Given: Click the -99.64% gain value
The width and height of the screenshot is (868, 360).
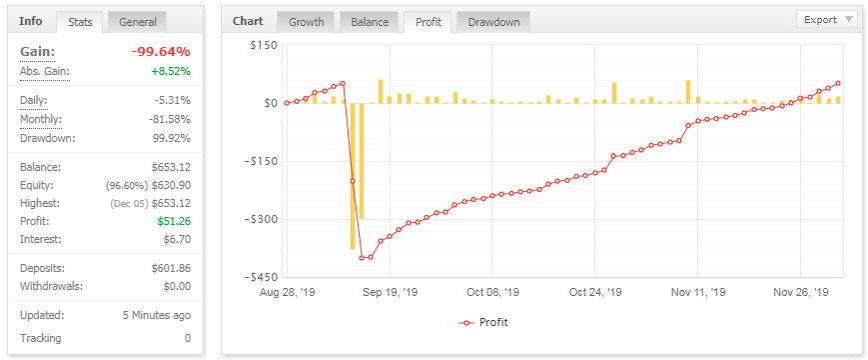Looking at the screenshot, I should [161, 52].
